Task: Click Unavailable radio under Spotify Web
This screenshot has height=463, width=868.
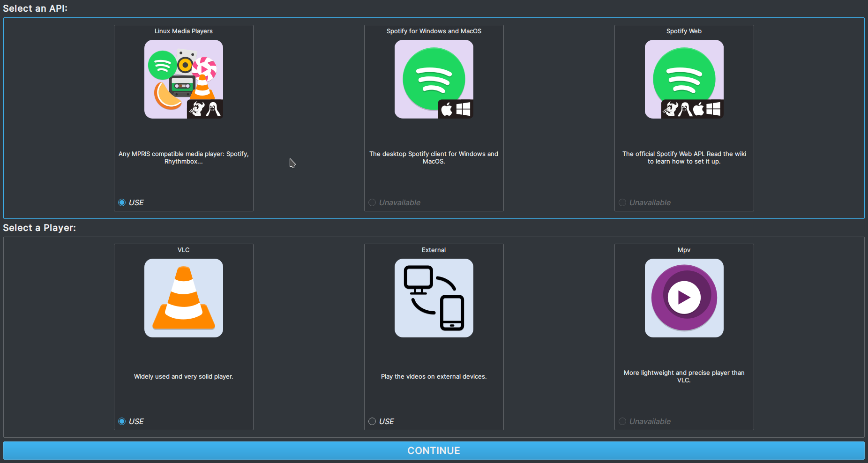Action: click(x=622, y=202)
